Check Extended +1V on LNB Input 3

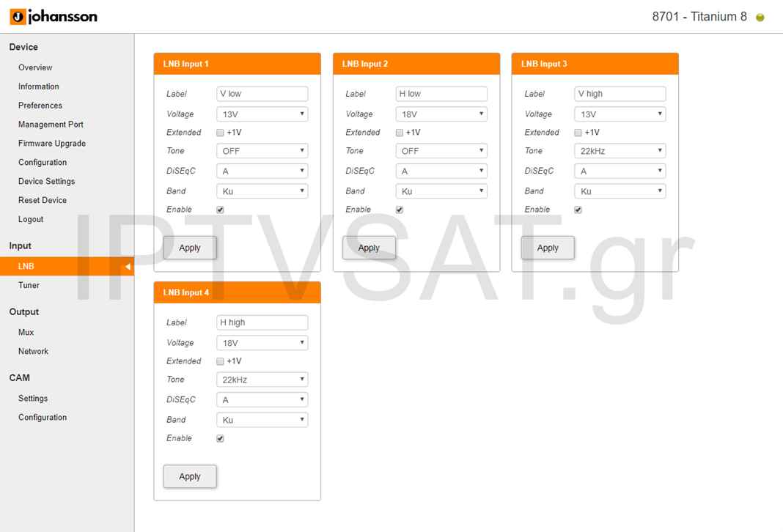[578, 133]
